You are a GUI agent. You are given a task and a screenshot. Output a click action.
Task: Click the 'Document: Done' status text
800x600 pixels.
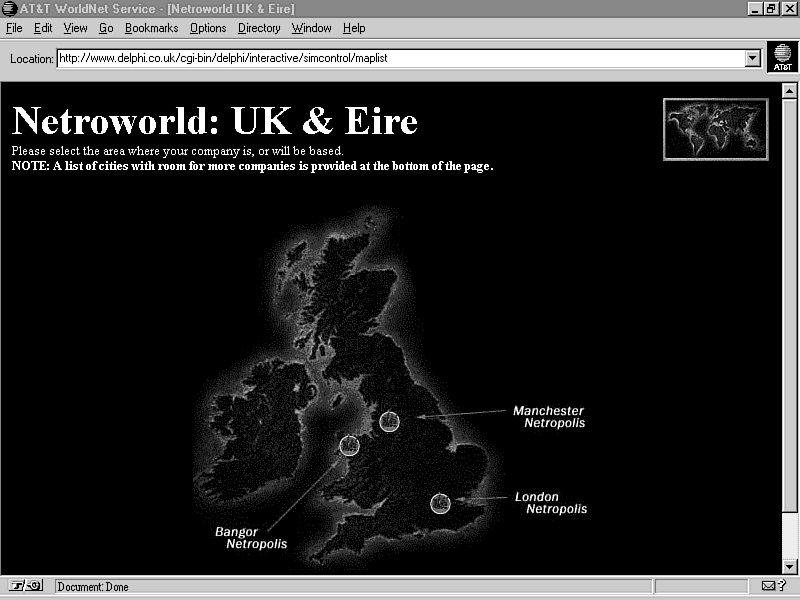point(93,587)
